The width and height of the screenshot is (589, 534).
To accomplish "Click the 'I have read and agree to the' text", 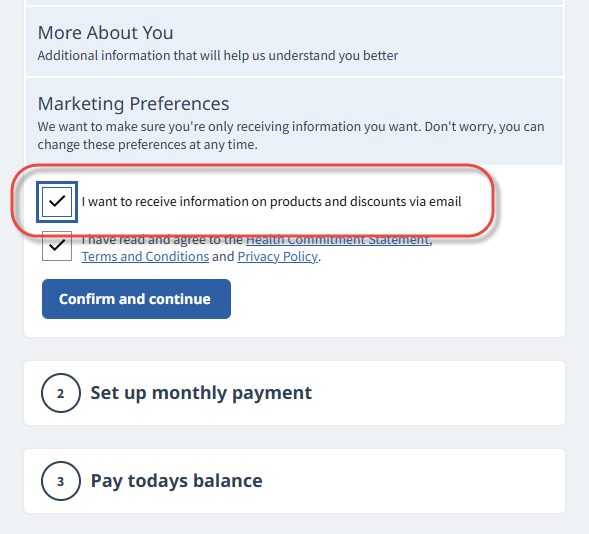I will 162,240.
